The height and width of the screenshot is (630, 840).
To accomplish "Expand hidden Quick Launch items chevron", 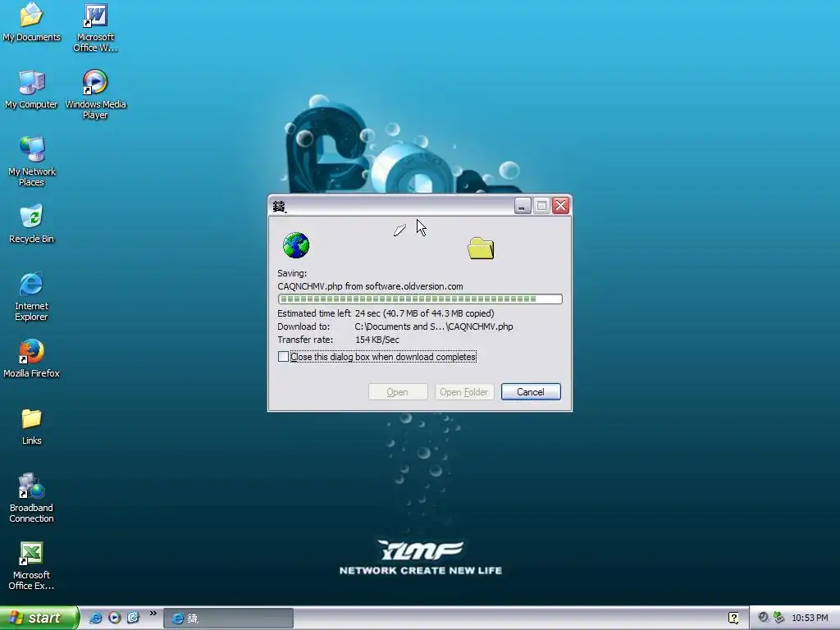I will pos(153,614).
